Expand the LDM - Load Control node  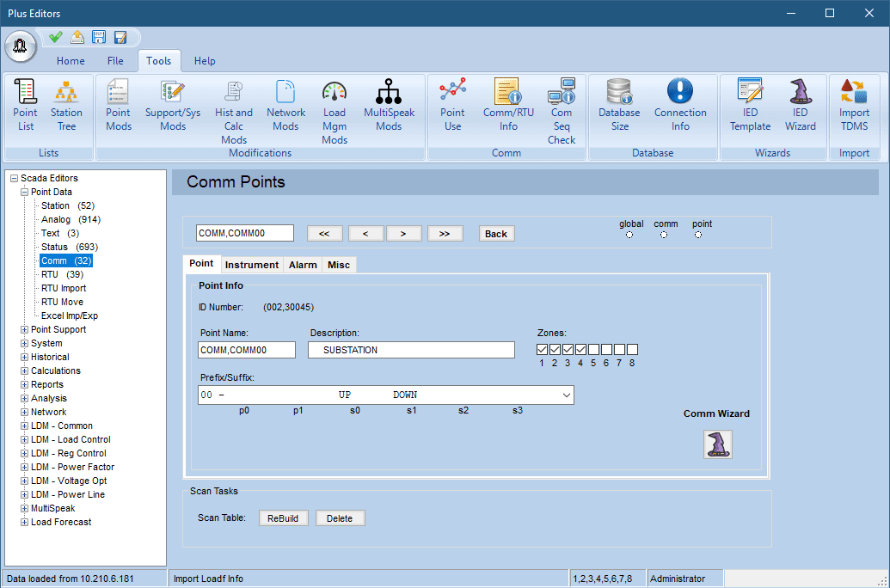24,440
